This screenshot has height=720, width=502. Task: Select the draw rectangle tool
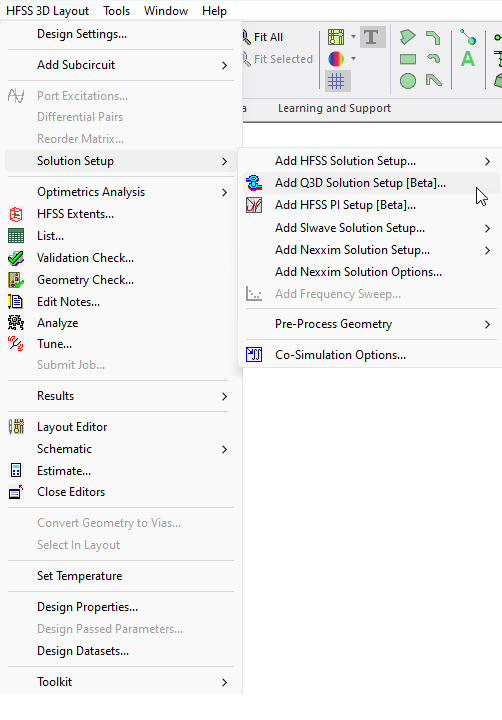point(408,59)
